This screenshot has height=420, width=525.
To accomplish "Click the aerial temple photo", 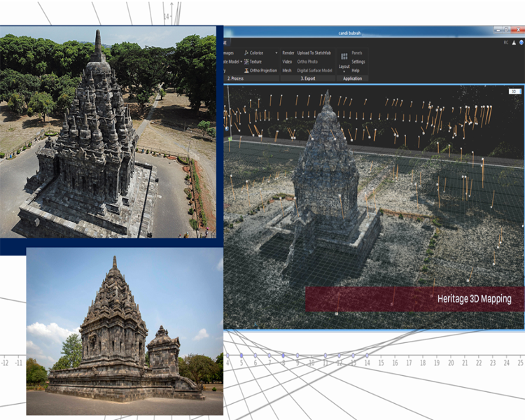I will pos(108,133).
